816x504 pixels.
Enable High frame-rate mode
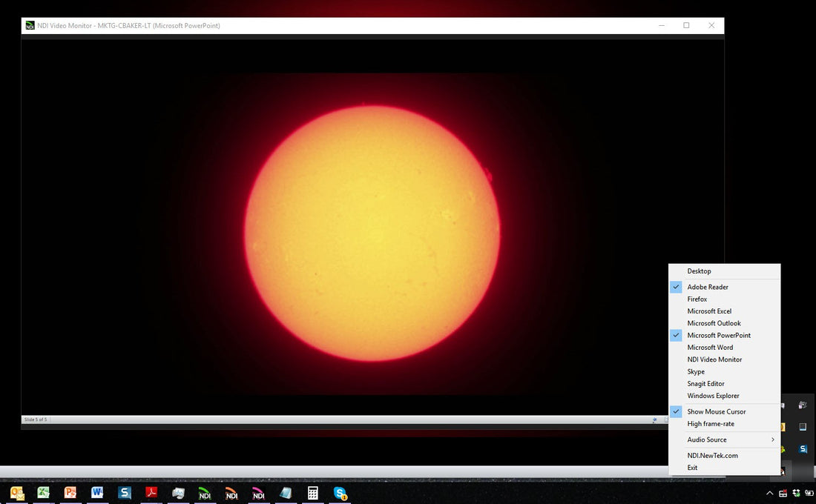tap(709, 423)
